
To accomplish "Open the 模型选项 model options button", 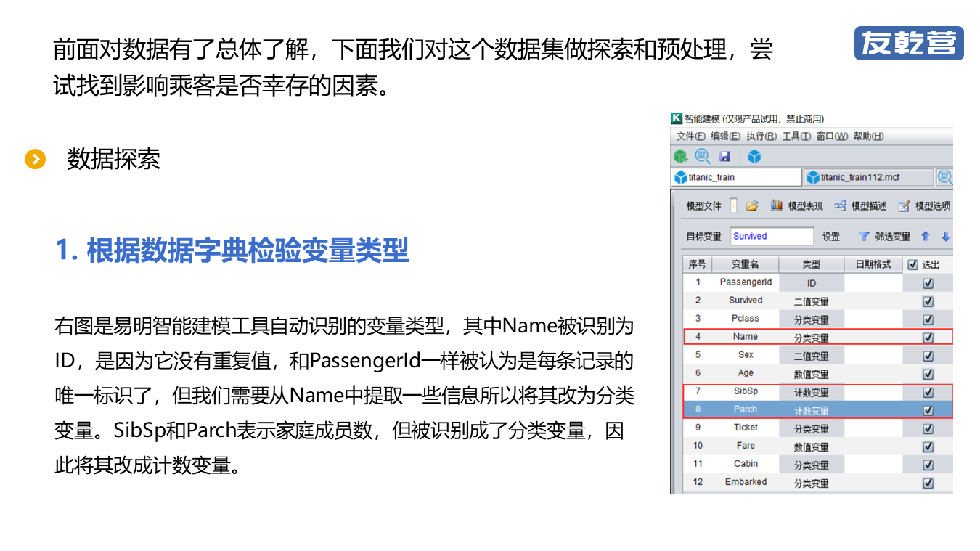I will (x=924, y=206).
